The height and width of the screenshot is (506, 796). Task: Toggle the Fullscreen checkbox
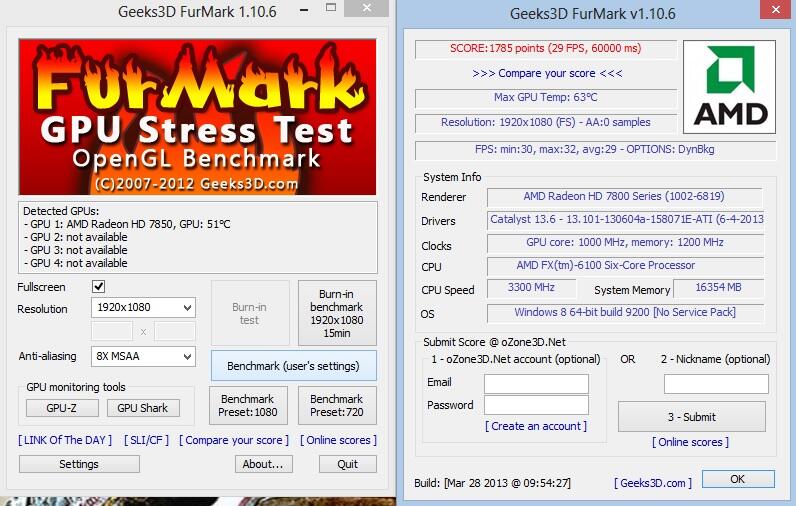98,287
